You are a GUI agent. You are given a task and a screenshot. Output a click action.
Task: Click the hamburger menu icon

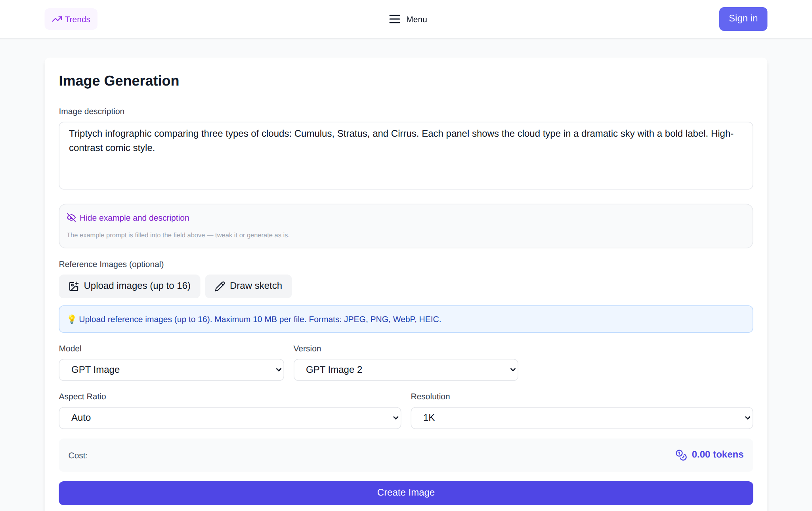click(394, 19)
